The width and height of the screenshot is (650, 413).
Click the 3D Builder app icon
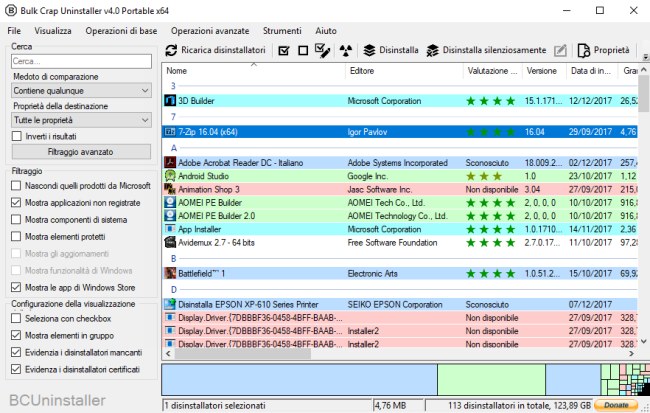pyautogui.click(x=170, y=101)
